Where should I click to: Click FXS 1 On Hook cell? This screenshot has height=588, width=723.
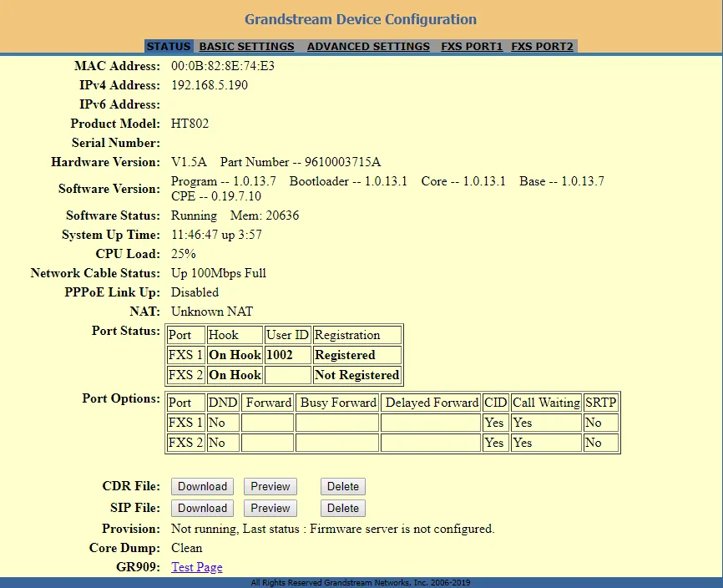pyautogui.click(x=235, y=355)
